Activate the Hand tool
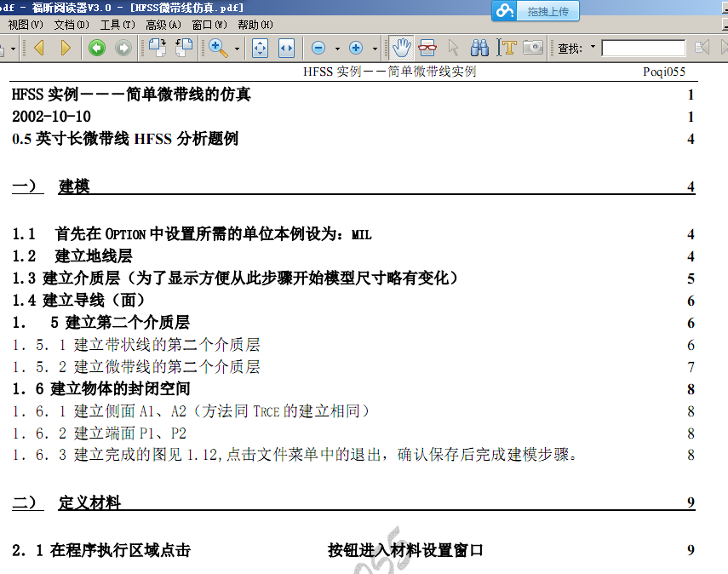Viewport: 728px width, 574px height. click(401, 48)
